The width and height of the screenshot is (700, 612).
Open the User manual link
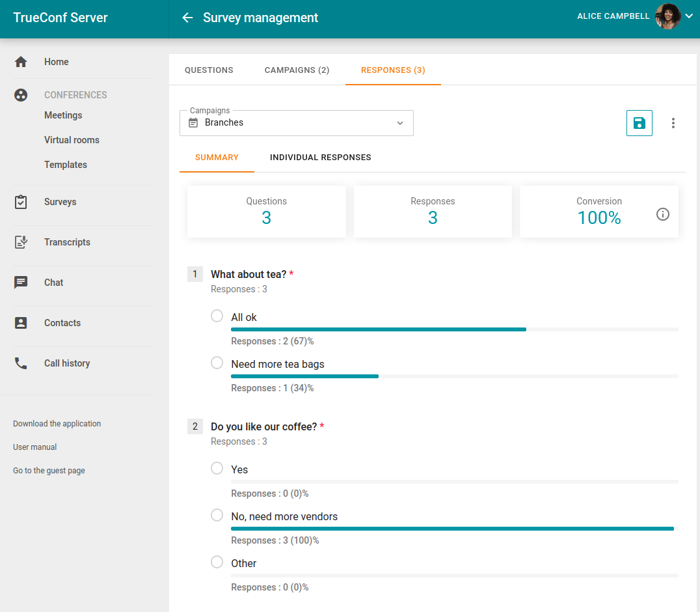coord(35,447)
